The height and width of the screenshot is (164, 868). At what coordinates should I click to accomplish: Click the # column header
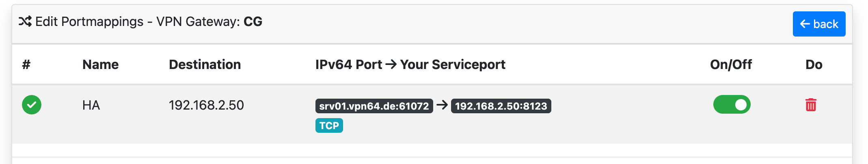click(x=26, y=65)
